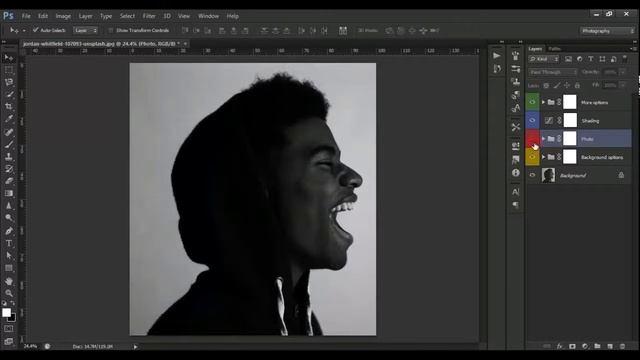Select the Path Selection tool
Image resolution: width=640 pixels, height=360 pixels.
point(9,256)
